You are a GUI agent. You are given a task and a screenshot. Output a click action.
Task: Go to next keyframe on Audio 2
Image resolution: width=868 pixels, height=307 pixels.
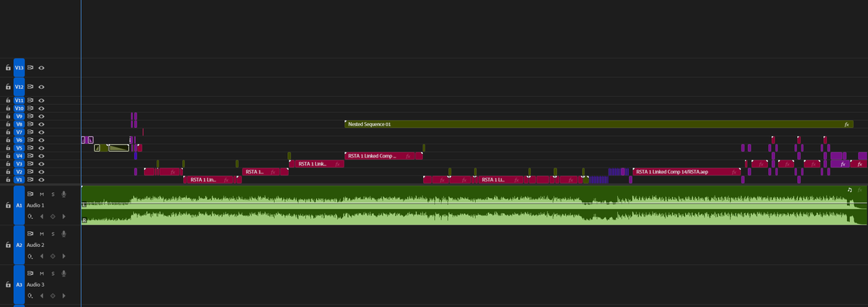pos(64,256)
